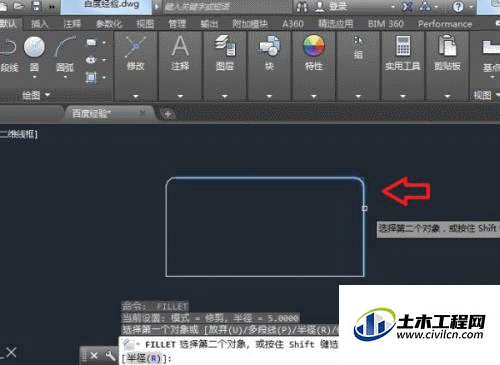Screen dimensions: 500x365
Task: Open Help with the question mark icon
Action: point(458,7)
